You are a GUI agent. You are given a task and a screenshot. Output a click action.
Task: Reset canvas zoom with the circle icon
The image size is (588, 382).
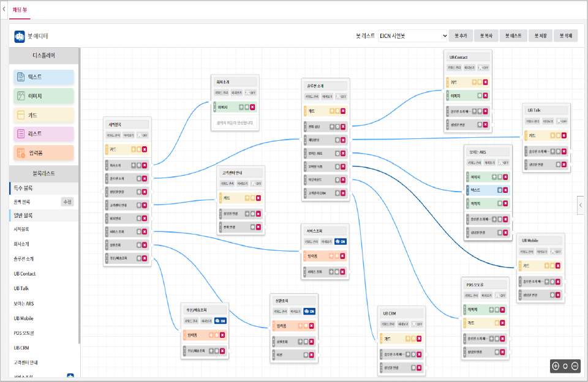coord(565,366)
